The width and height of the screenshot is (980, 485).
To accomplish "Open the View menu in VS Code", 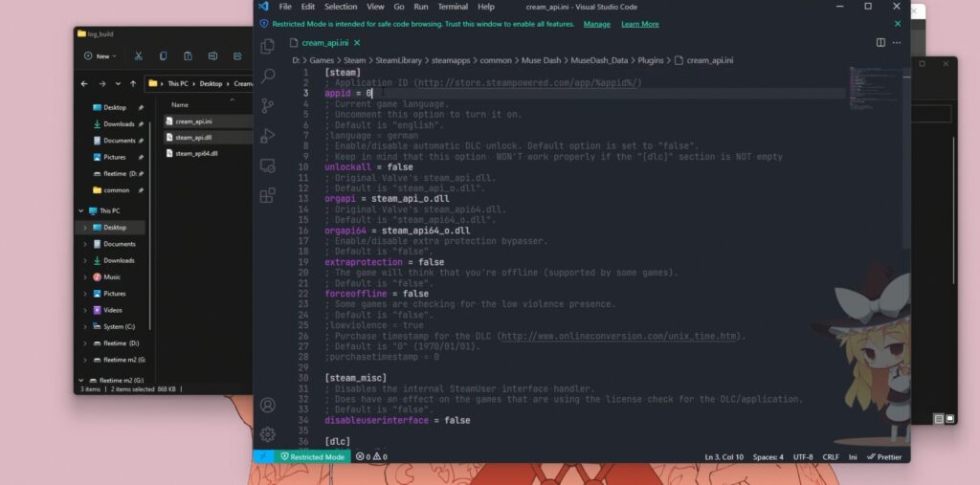I will [x=375, y=7].
